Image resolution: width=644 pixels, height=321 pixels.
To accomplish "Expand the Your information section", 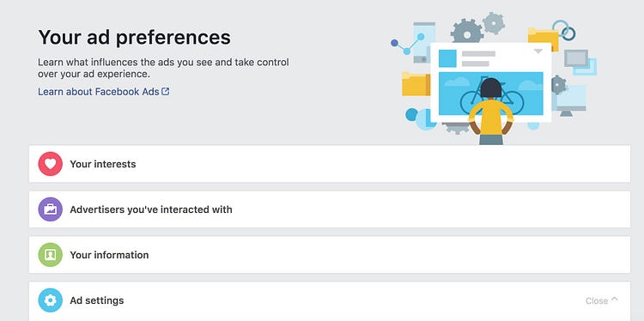I will [x=330, y=255].
